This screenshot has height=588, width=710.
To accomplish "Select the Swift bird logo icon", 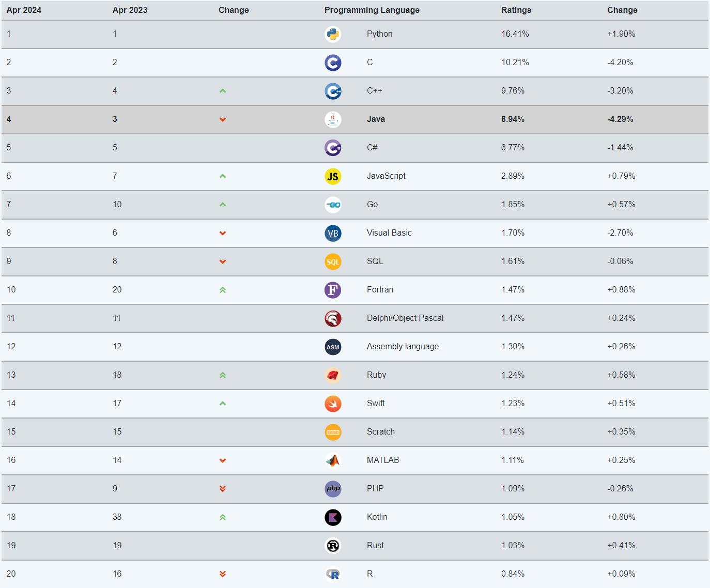I will point(333,404).
